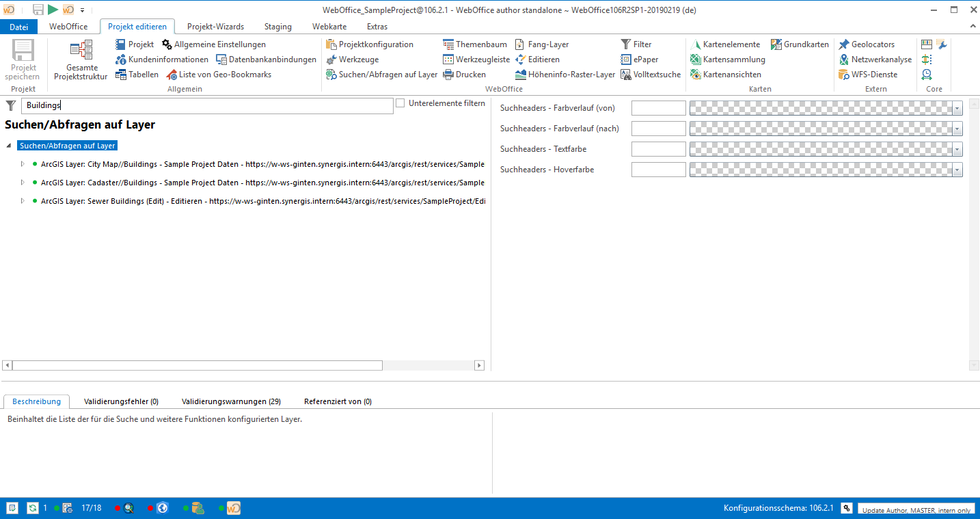Click the Update Author, MASTER, intern only link
Image resolution: width=980 pixels, height=519 pixels.
point(916,509)
